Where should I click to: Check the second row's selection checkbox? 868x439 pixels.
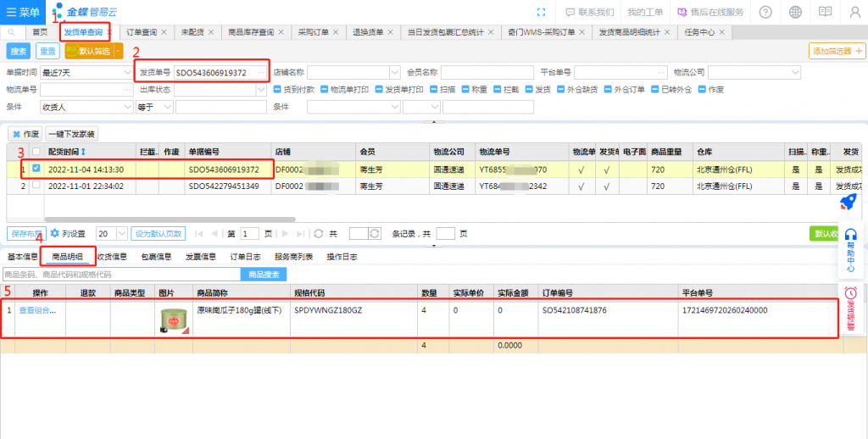click(x=35, y=185)
